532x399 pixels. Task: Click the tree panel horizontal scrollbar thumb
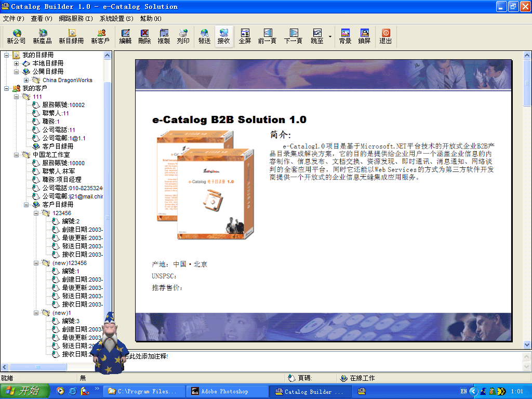point(37,367)
